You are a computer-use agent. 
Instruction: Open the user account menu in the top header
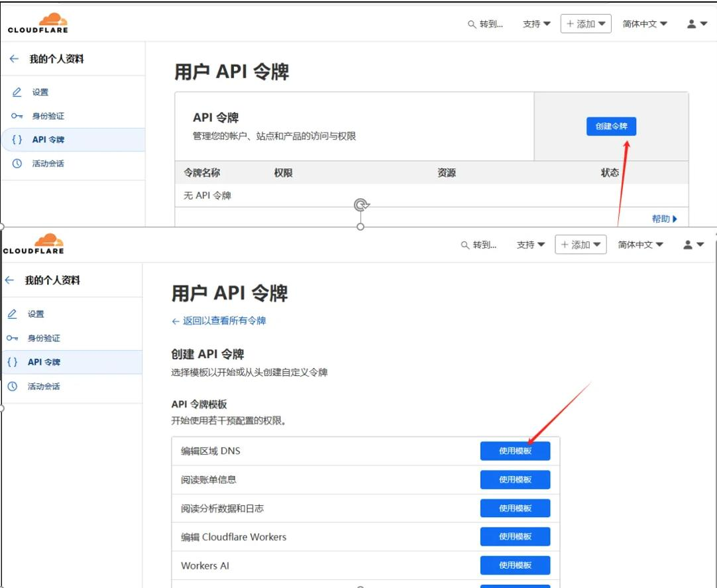point(697,24)
